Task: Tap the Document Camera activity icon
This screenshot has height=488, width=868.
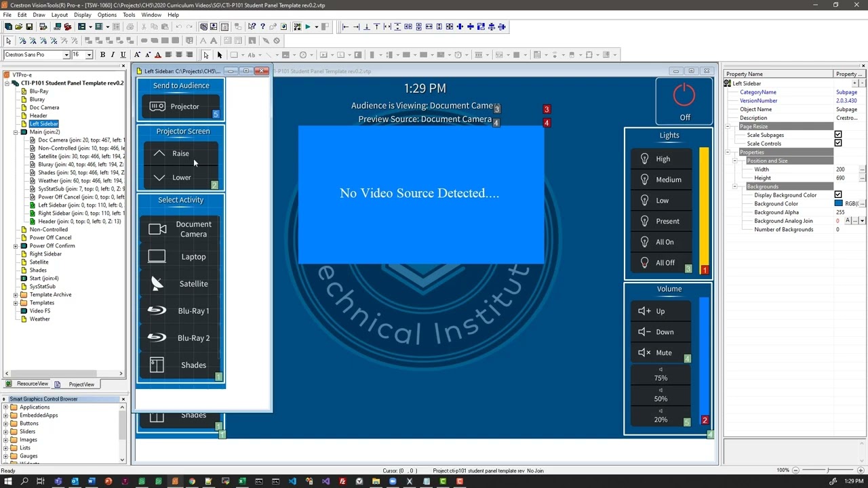Action: point(157,229)
